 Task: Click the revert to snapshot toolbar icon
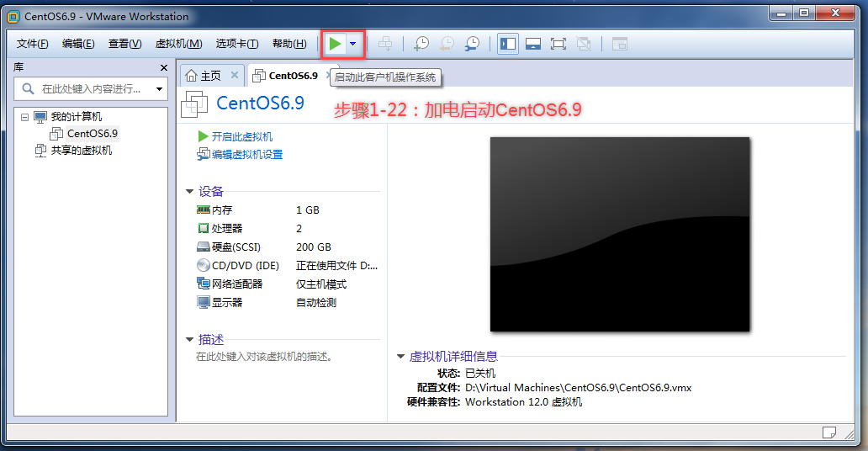pyautogui.click(x=447, y=44)
